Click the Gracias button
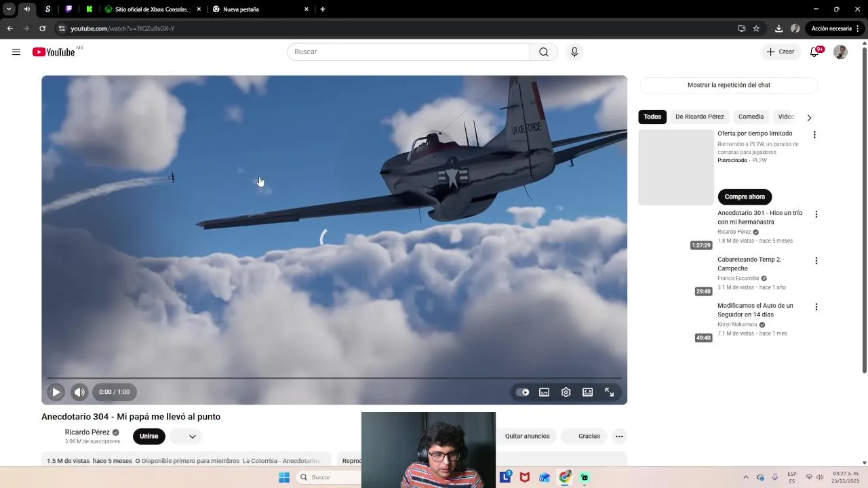The height and width of the screenshot is (488, 868). (x=583, y=436)
